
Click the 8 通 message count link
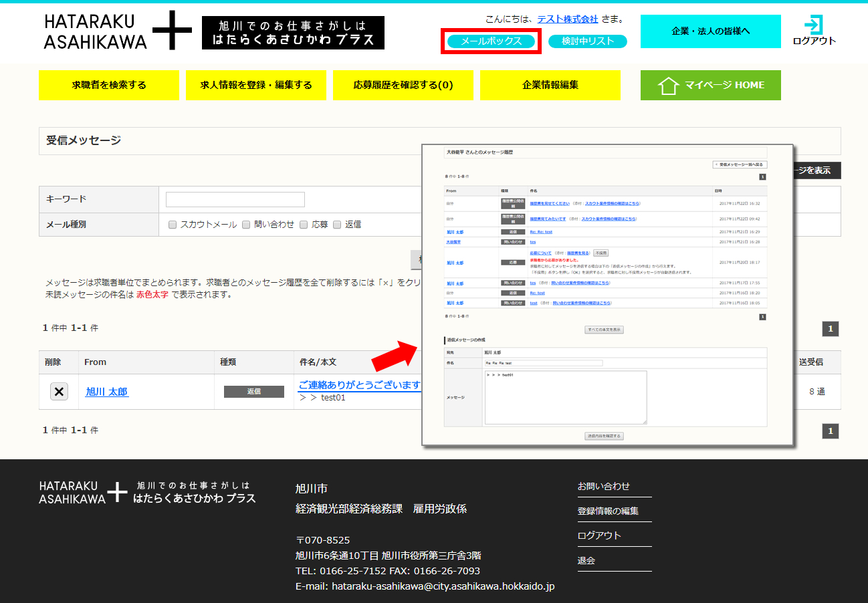817,392
